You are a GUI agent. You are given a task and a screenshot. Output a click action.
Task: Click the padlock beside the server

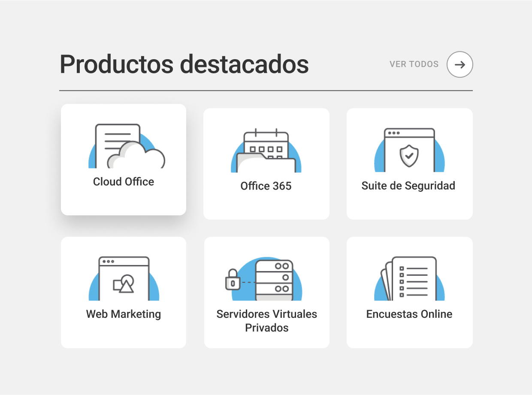[x=233, y=279]
